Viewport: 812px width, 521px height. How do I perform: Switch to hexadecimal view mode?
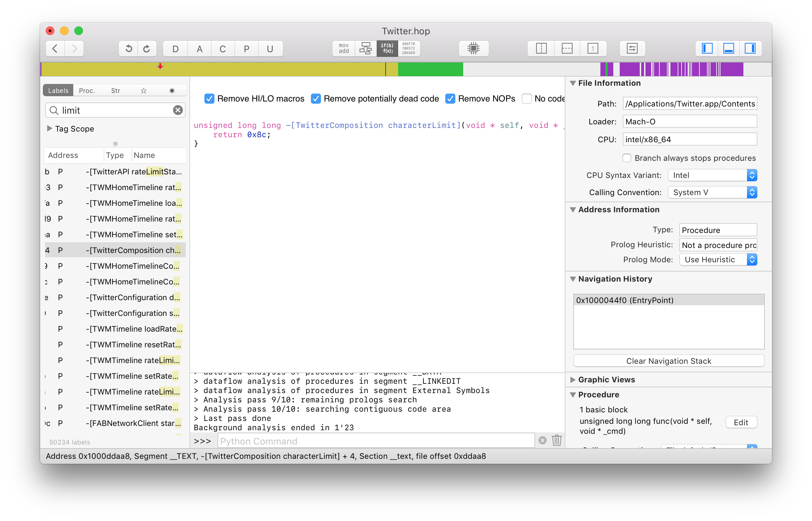(x=409, y=48)
